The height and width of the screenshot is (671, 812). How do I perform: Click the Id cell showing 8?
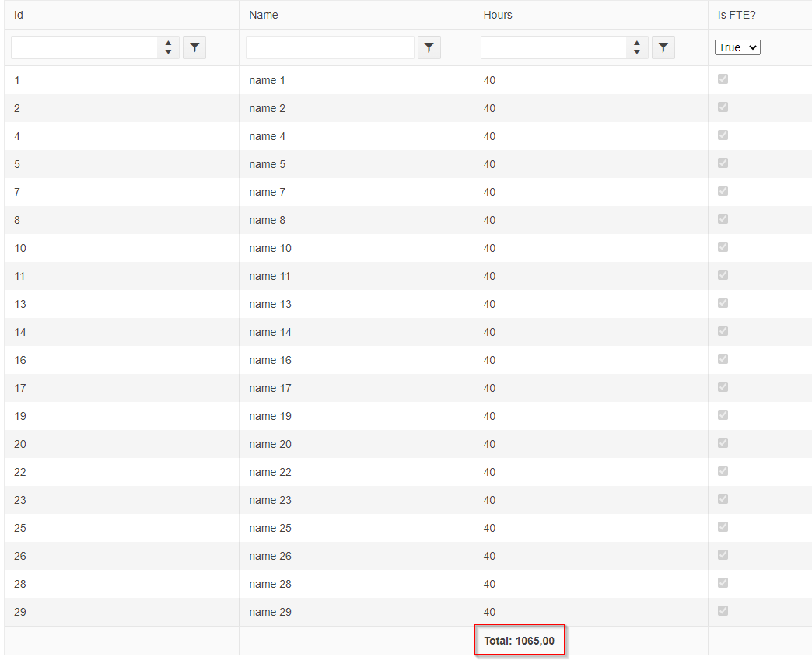pyautogui.click(x=121, y=220)
